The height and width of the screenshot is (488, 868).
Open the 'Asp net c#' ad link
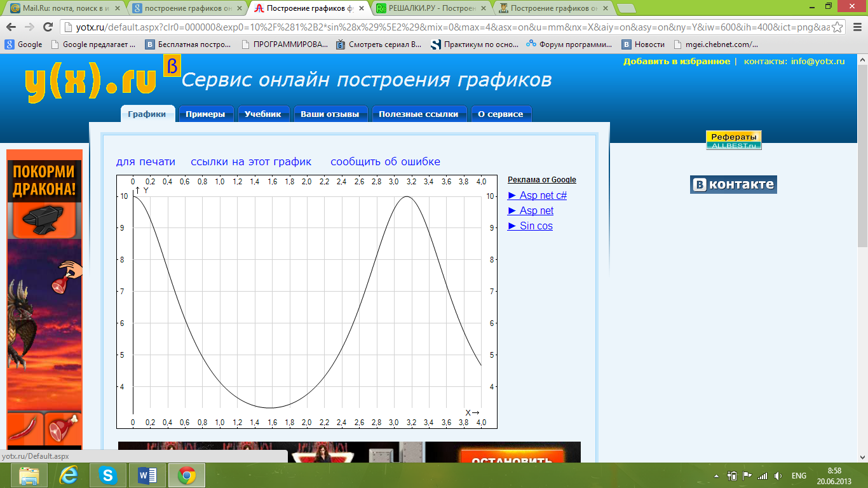point(538,195)
